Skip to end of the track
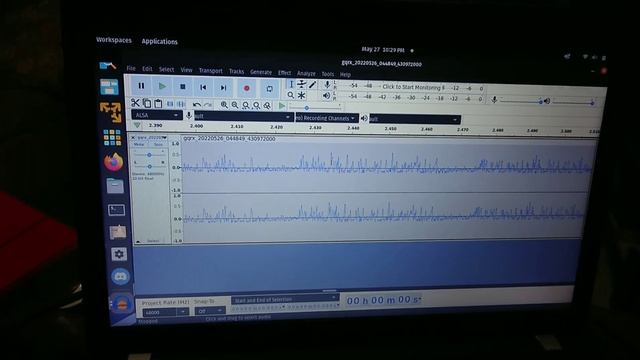This screenshot has width=640, height=360. pos(223,88)
